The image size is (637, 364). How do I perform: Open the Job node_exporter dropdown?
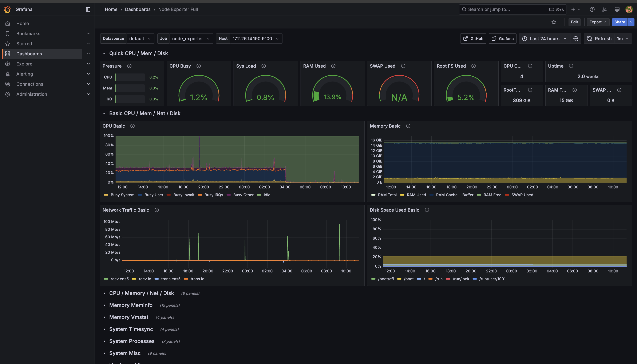coord(191,39)
